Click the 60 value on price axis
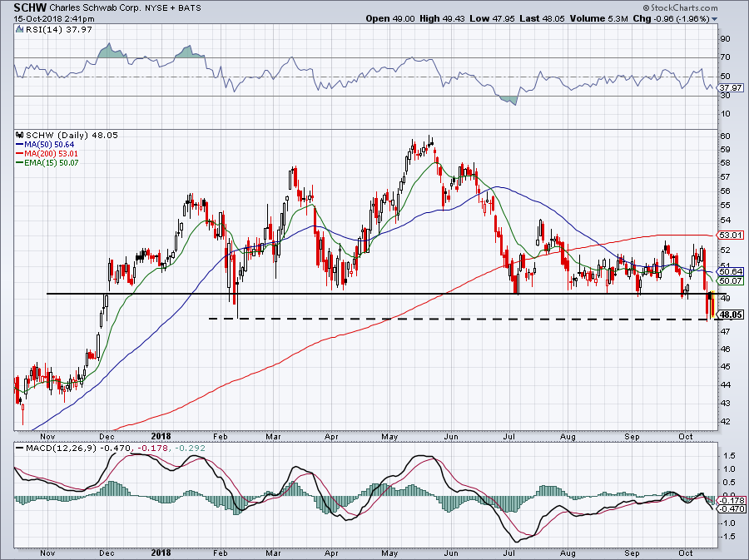749x560 pixels. tap(725, 136)
